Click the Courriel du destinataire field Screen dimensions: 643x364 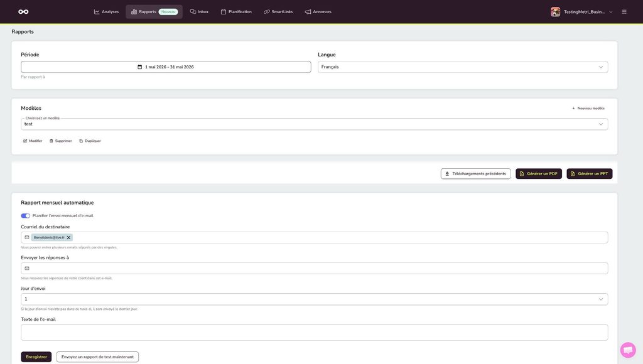314,237
